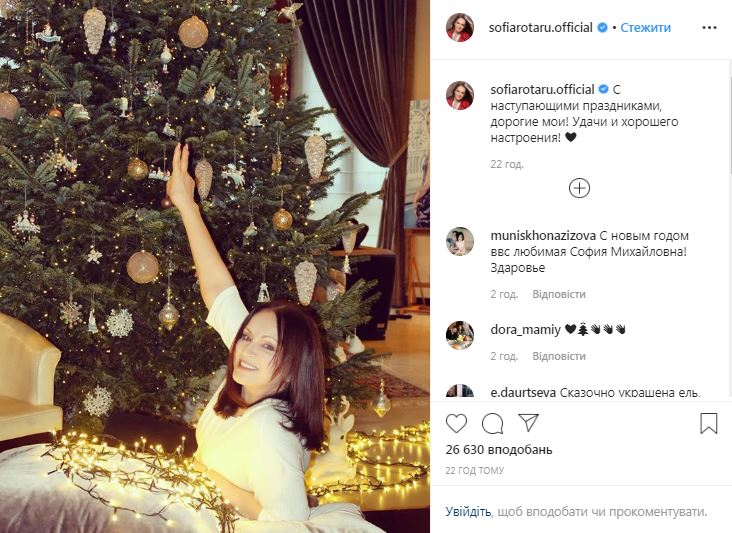Image resolution: width=732 pixels, height=533 pixels.
Task: Like the post with the heart icon
Action: [456, 423]
